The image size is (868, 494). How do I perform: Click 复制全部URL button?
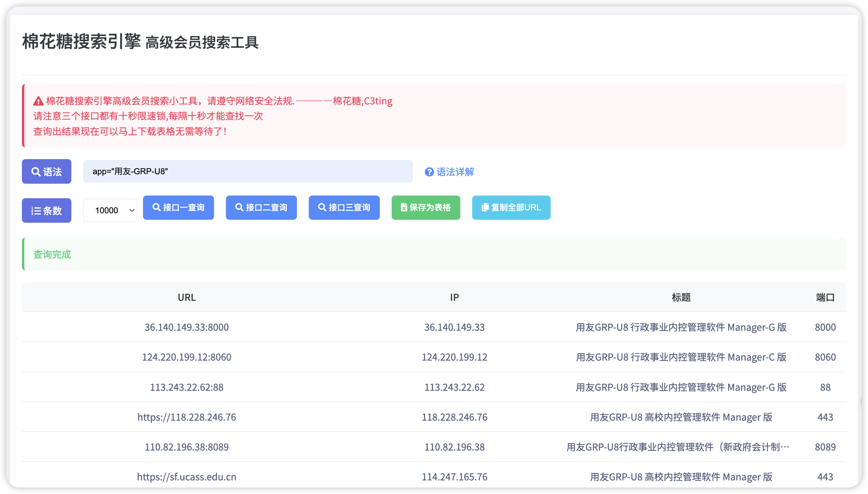(511, 207)
